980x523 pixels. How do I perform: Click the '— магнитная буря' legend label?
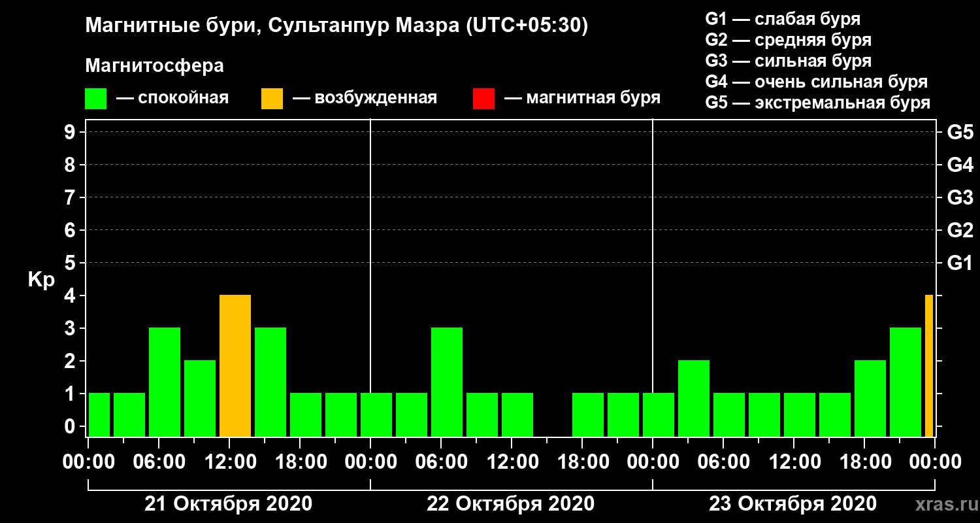click(583, 98)
